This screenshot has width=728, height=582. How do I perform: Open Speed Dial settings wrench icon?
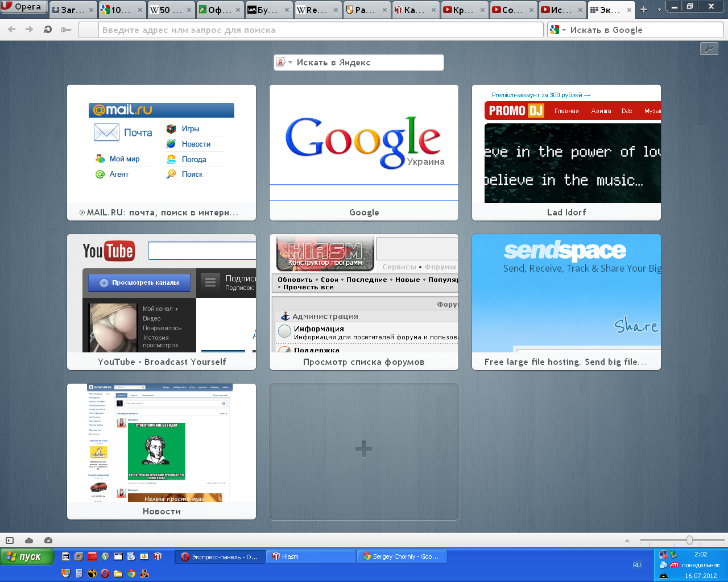click(709, 48)
